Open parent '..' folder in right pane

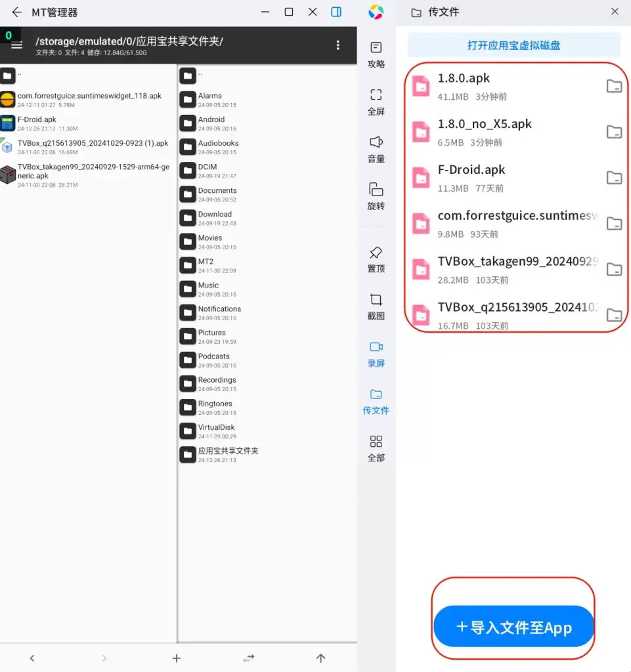pos(267,76)
